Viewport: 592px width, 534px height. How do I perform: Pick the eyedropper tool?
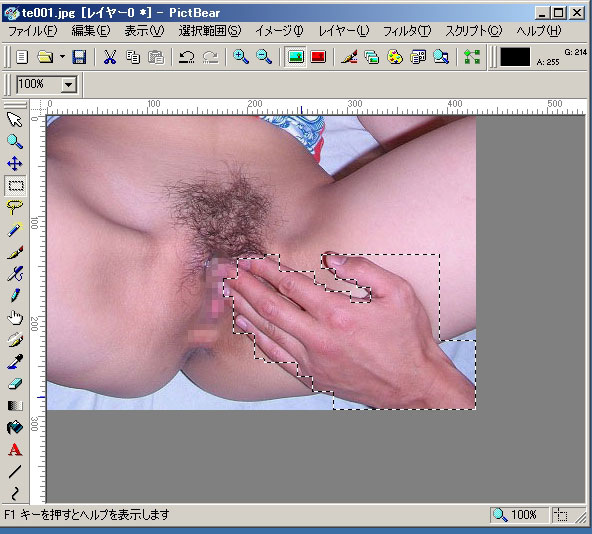15,362
